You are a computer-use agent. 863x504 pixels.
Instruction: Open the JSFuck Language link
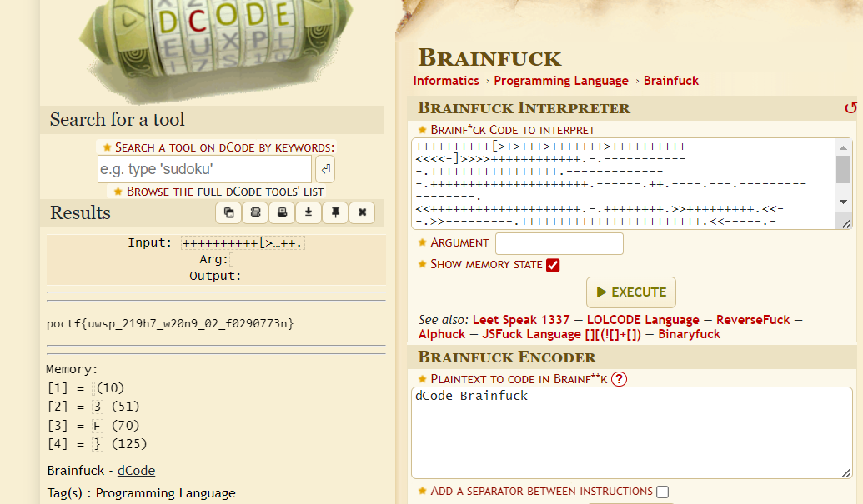coord(561,334)
